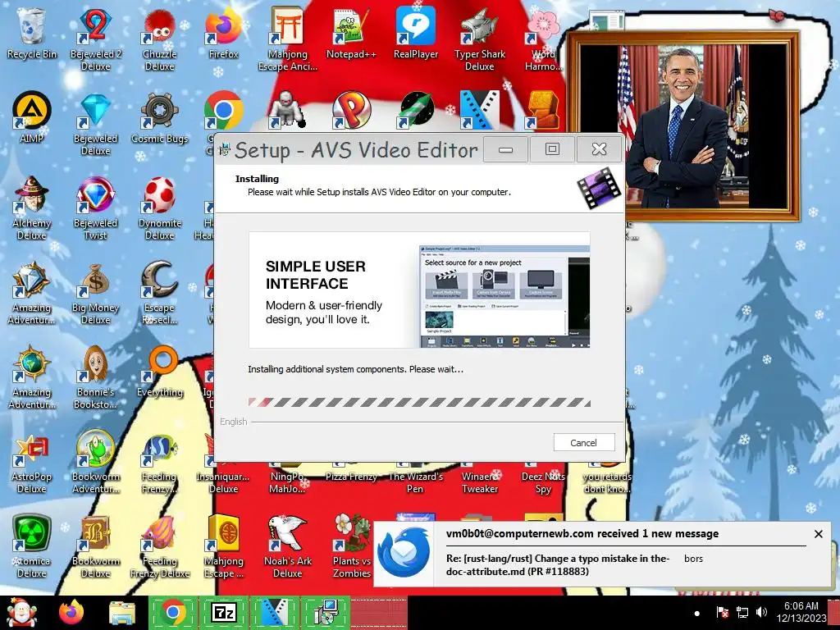
Task: Launch the Everything search shortcut
Action: 160,372
